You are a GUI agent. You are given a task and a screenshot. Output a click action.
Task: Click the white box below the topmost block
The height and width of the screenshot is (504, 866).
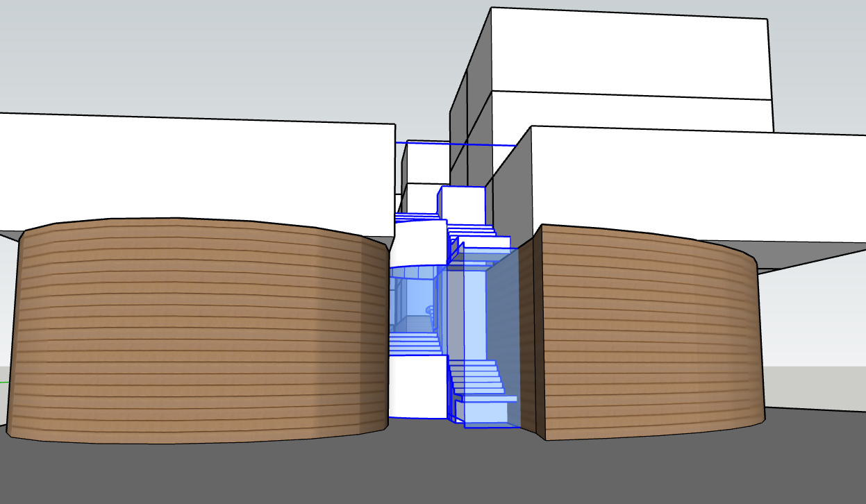(x=625, y=112)
